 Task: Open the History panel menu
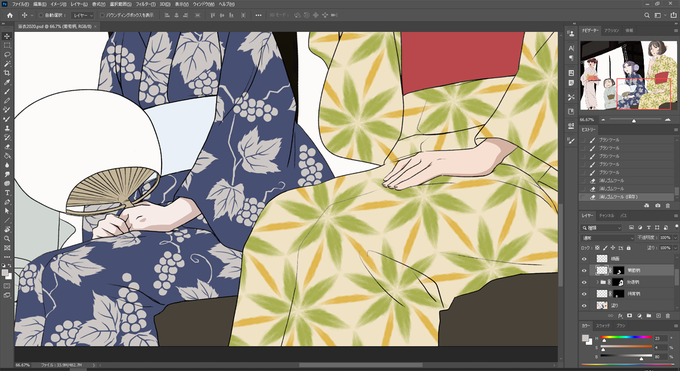tap(676, 130)
